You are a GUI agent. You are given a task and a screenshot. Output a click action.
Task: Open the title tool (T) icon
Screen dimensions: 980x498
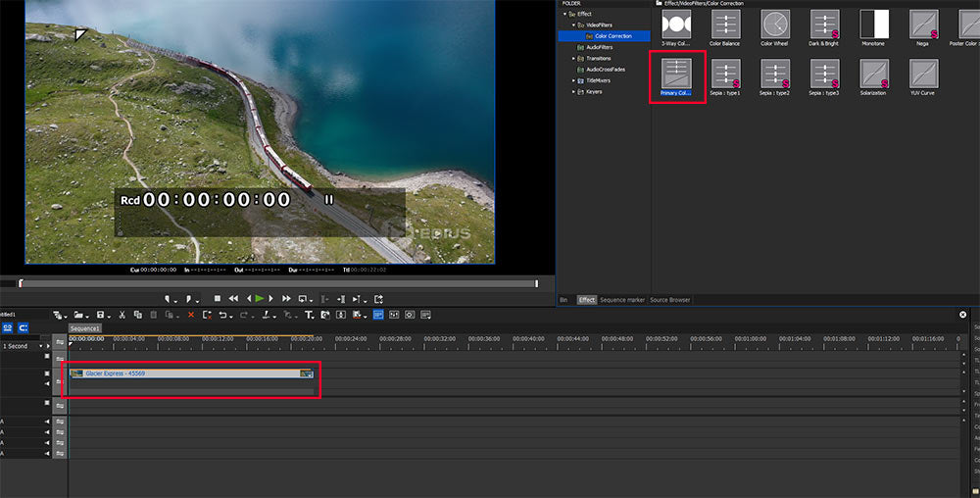(309, 315)
